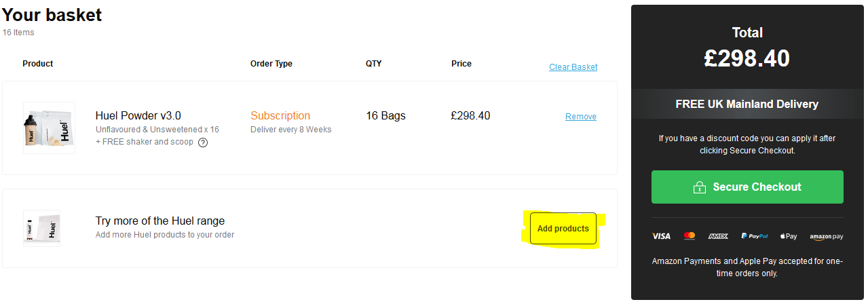This screenshot has height=302, width=868.
Task: Click the orange Subscription order type
Action: coord(280,115)
